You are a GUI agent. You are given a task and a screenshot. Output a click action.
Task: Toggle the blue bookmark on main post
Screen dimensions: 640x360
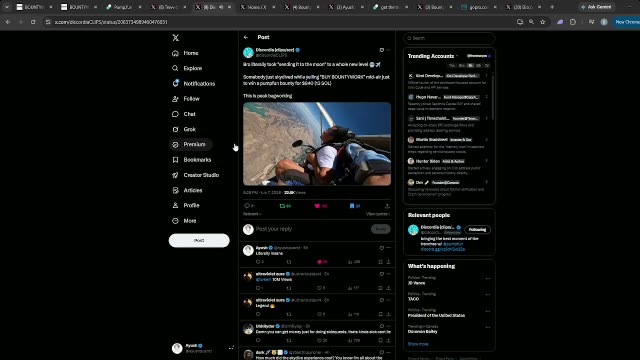point(352,206)
